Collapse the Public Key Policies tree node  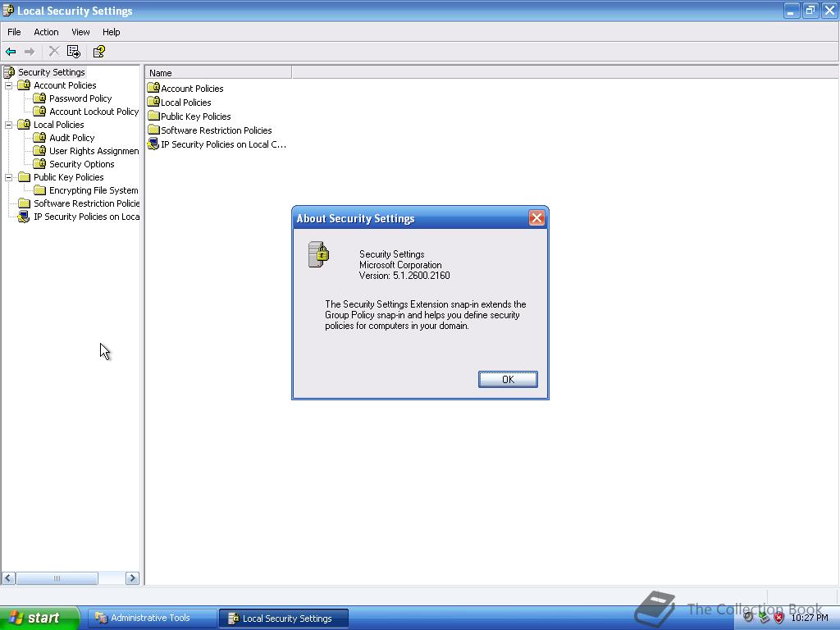click(x=8, y=177)
